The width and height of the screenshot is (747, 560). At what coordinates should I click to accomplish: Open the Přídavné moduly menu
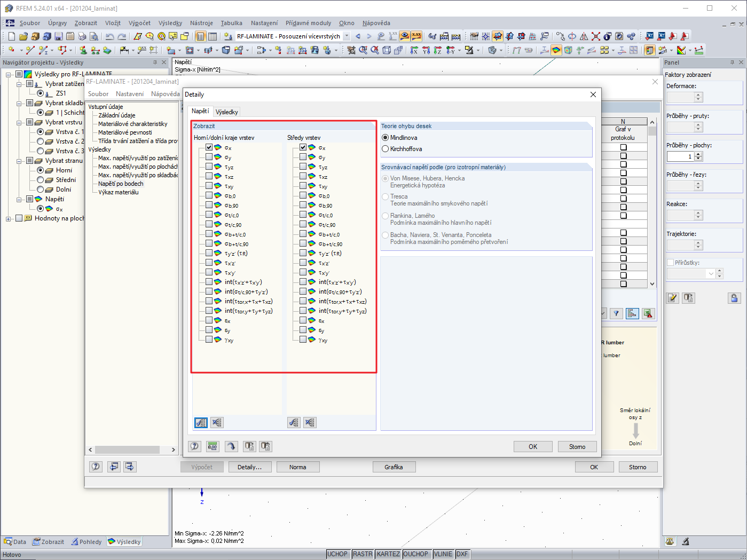point(308,23)
